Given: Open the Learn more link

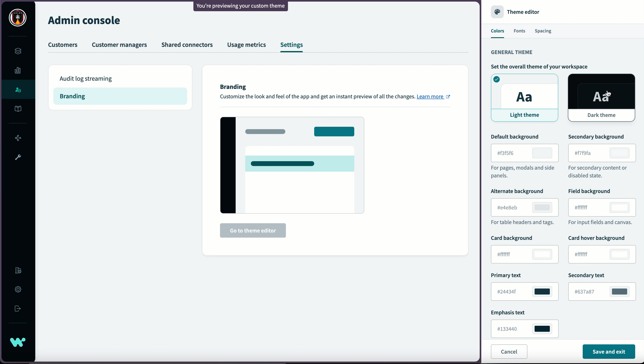Looking at the screenshot, I should [x=431, y=97].
